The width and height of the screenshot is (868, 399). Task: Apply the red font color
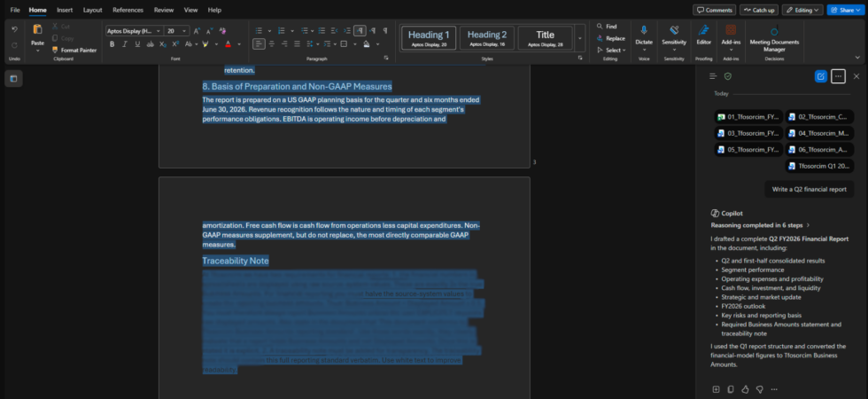coord(229,44)
